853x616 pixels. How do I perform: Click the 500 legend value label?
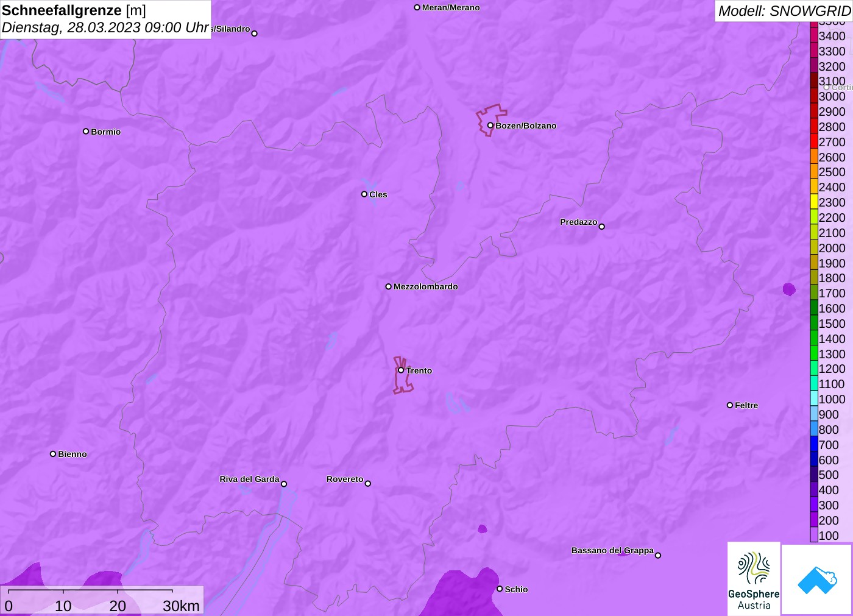point(829,475)
